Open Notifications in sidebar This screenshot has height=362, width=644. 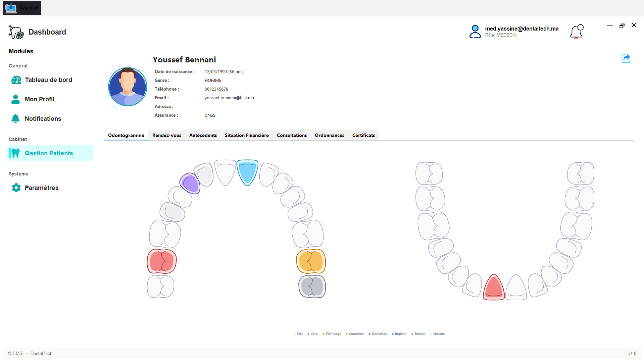click(x=50, y=119)
